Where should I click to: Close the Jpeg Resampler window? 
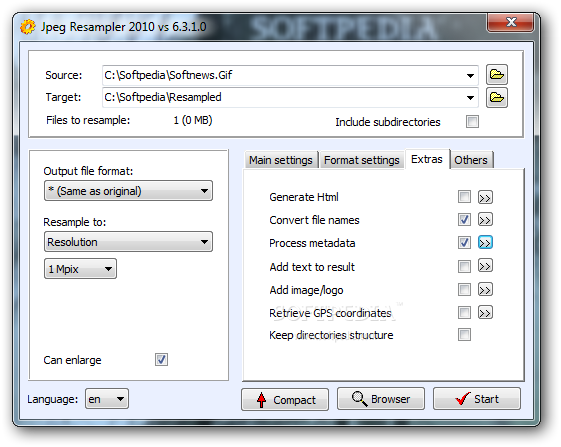pos(511,22)
